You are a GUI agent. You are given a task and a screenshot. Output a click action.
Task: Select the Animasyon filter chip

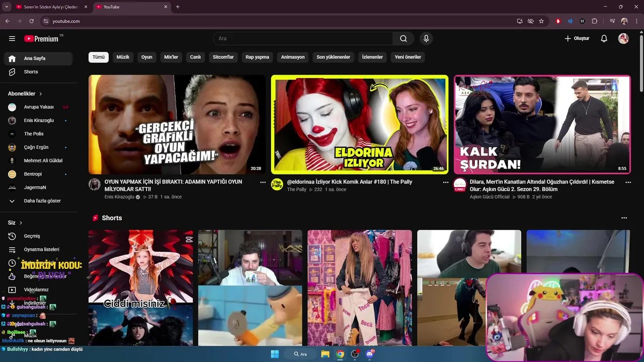pyautogui.click(x=293, y=57)
